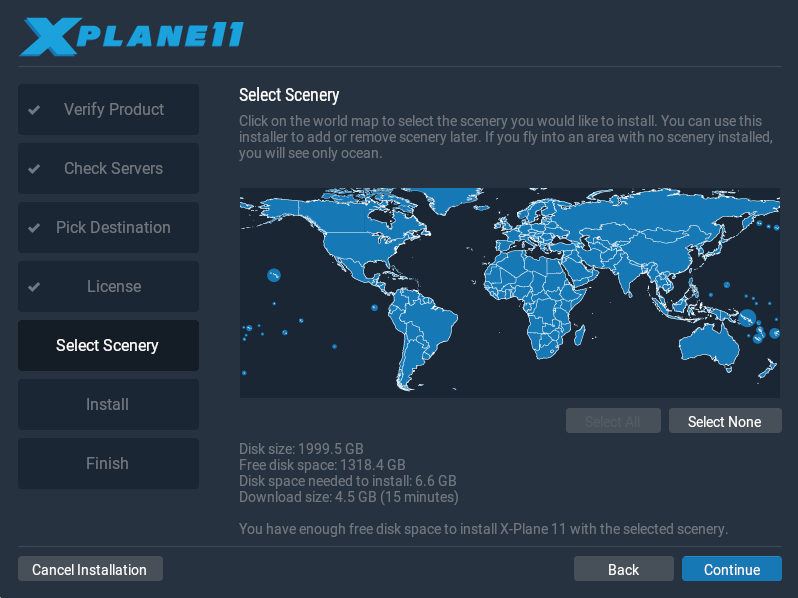Open the Verify Product step
Viewport: 798px width, 598px height.
(108, 110)
